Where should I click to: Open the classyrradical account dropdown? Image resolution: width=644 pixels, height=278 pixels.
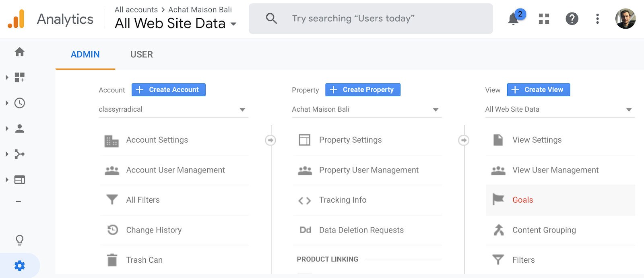click(173, 110)
